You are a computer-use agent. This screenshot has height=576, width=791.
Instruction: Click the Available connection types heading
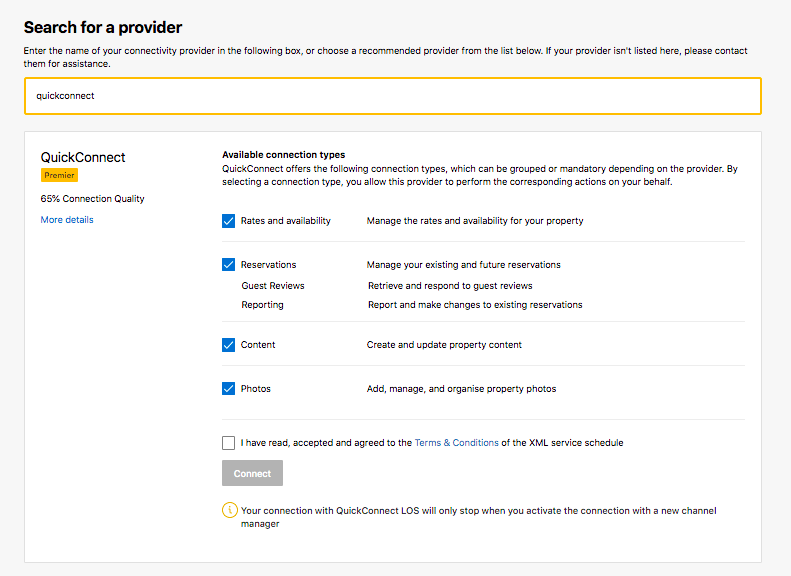[x=283, y=155]
